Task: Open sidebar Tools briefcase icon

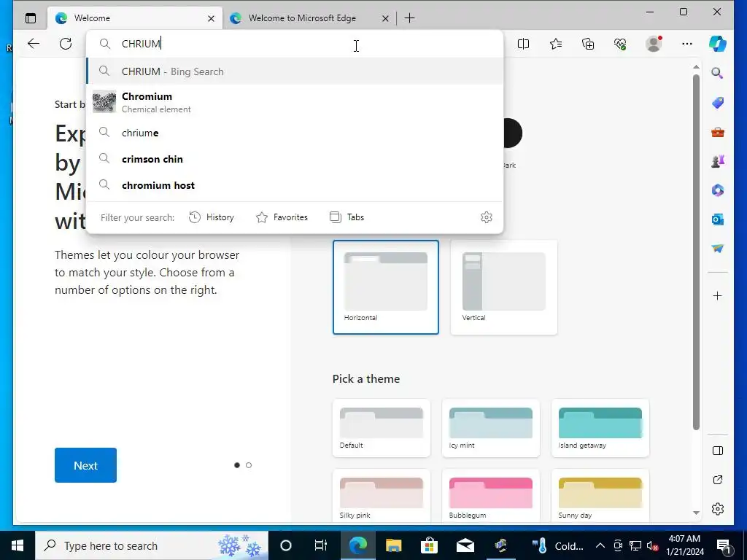Action: click(718, 132)
